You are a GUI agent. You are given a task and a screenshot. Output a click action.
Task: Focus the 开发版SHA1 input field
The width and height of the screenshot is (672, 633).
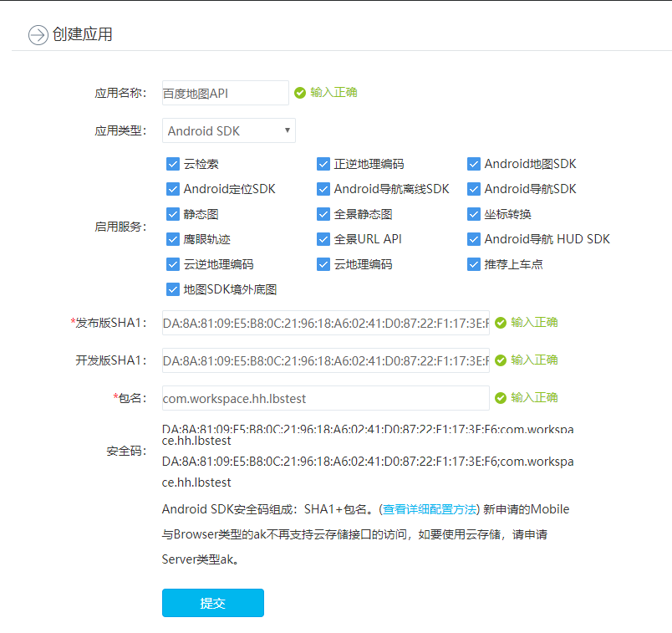326,360
